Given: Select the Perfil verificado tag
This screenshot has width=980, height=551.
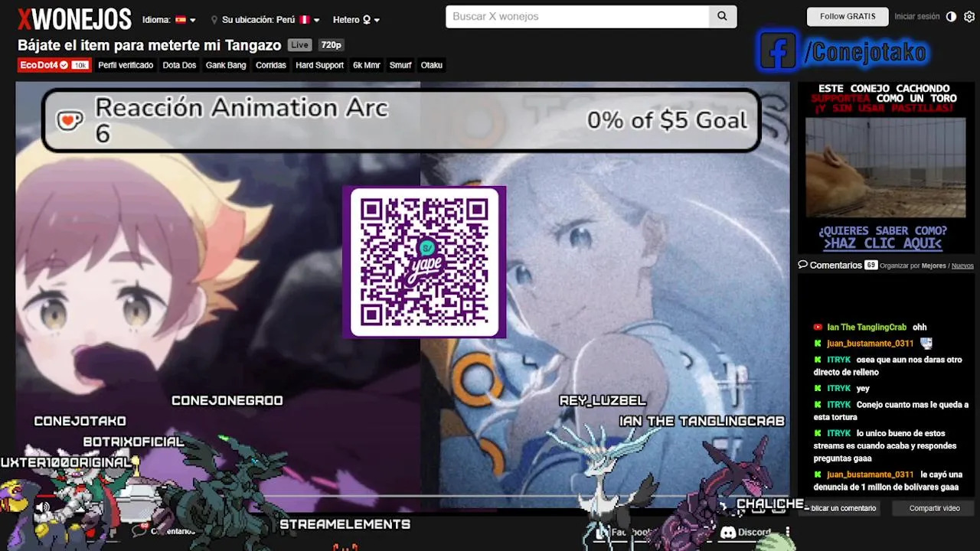Looking at the screenshot, I should pos(126,65).
